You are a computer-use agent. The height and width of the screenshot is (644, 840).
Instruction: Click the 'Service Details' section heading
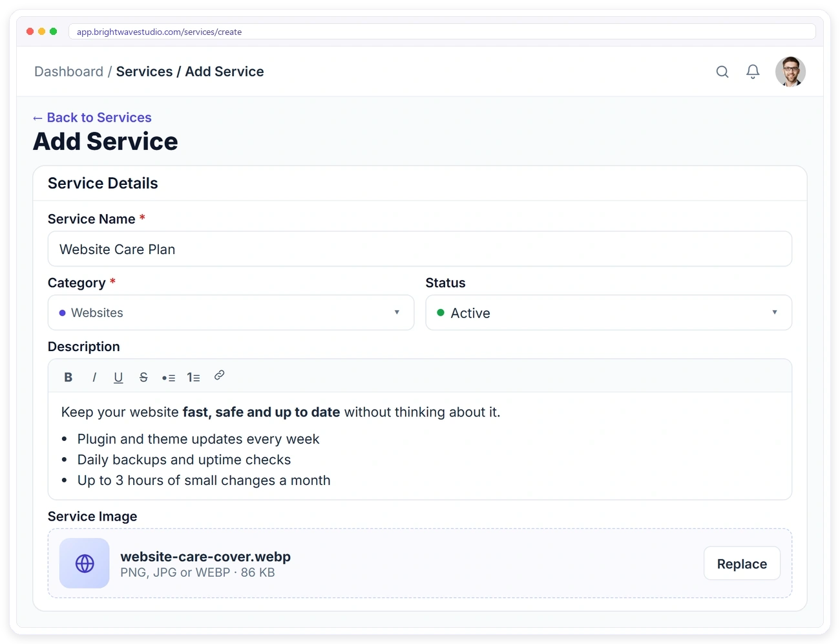(103, 184)
